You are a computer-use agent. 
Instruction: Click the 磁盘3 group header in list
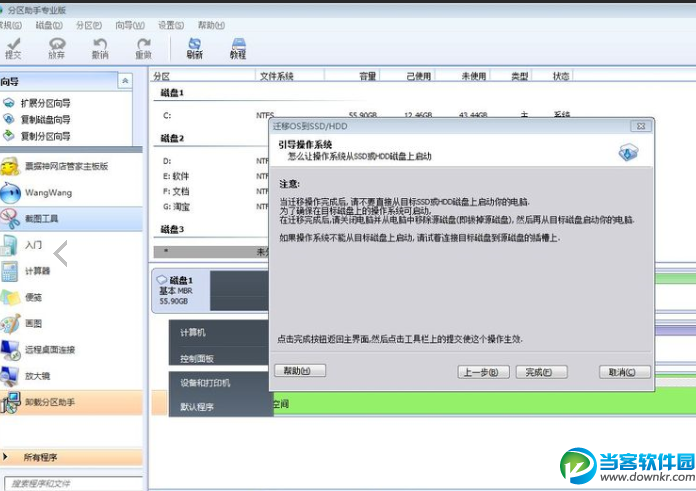click(172, 229)
